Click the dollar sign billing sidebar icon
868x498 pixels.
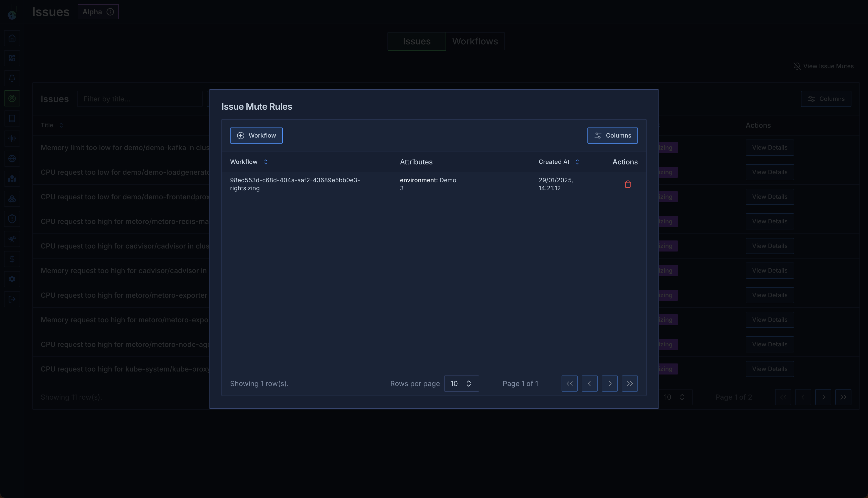[x=12, y=259]
